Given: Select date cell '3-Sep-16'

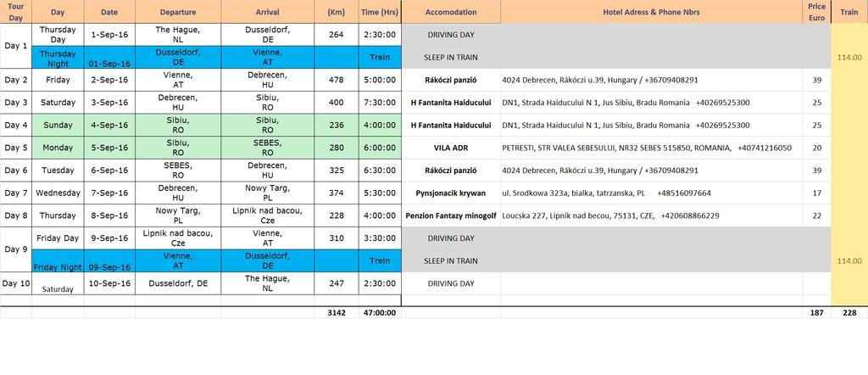Looking at the screenshot, I should 109,103.
